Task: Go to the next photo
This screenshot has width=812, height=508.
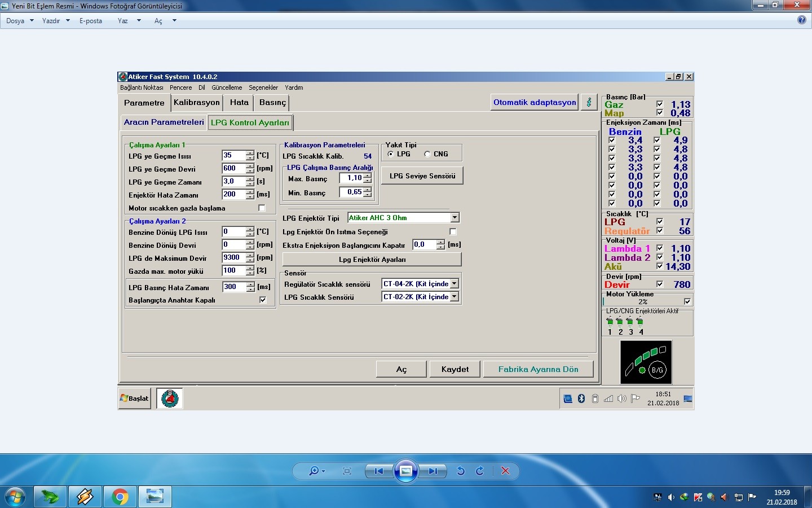Action: (x=433, y=471)
